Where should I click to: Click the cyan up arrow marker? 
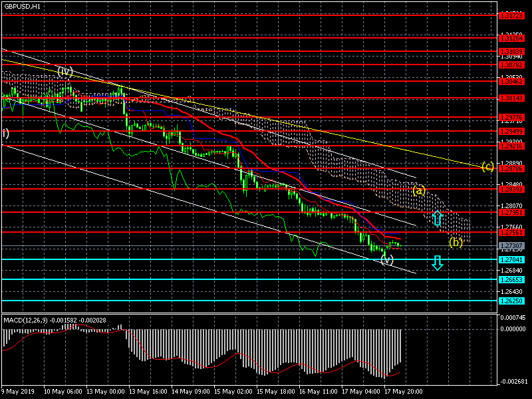coord(437,217)
